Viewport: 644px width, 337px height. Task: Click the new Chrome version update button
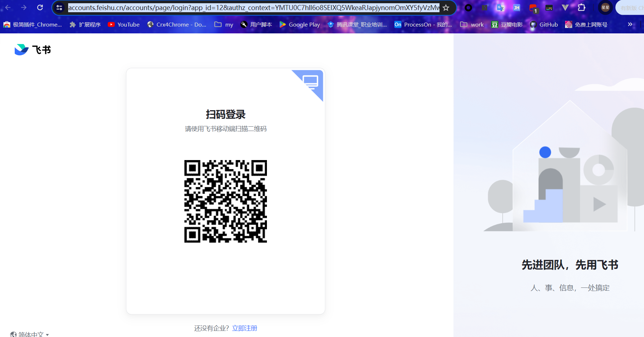(630, 8)
